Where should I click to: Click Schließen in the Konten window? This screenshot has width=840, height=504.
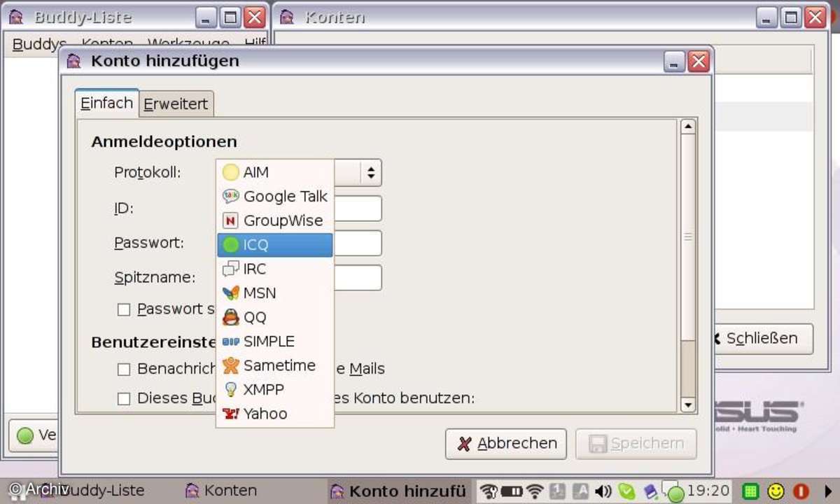coord(762,339)
